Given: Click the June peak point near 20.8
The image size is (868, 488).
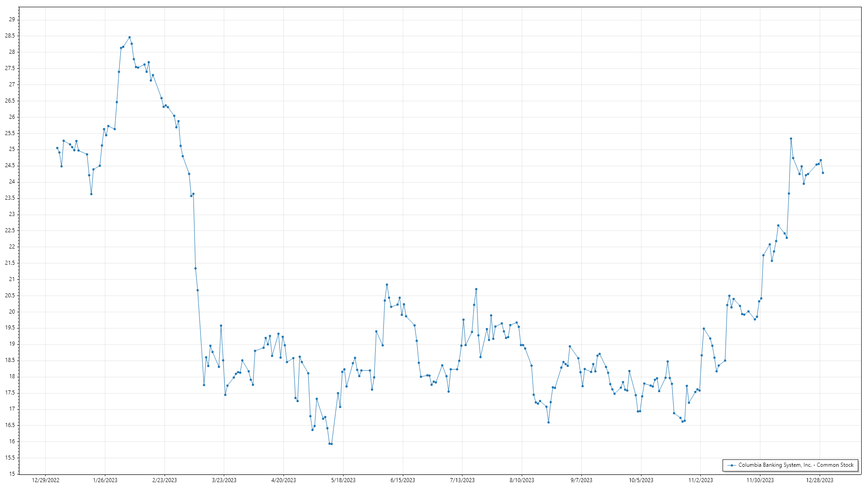Looking at the screenshot, I should [x=387, y=285].
